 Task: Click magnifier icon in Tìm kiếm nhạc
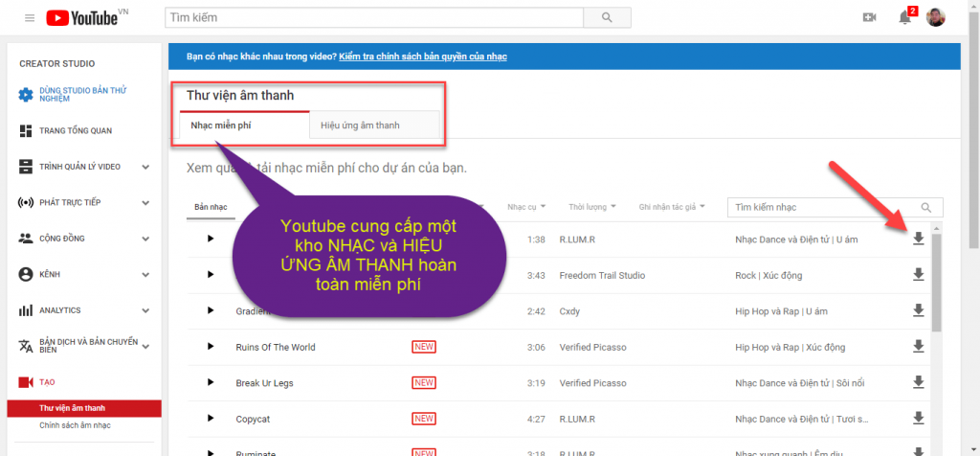pos(926,207)
